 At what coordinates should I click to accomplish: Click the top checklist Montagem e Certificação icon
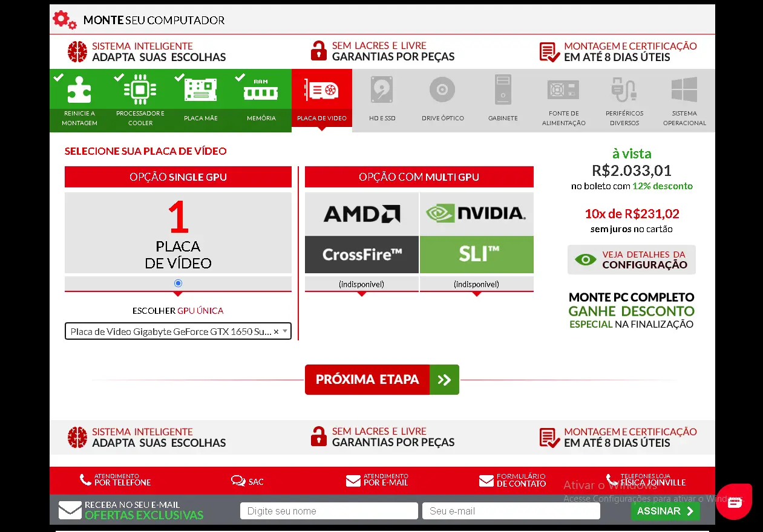(549, 52)
